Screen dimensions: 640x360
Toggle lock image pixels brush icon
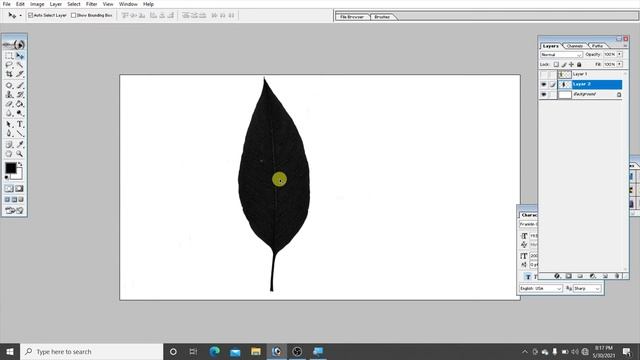click(564, 64)
